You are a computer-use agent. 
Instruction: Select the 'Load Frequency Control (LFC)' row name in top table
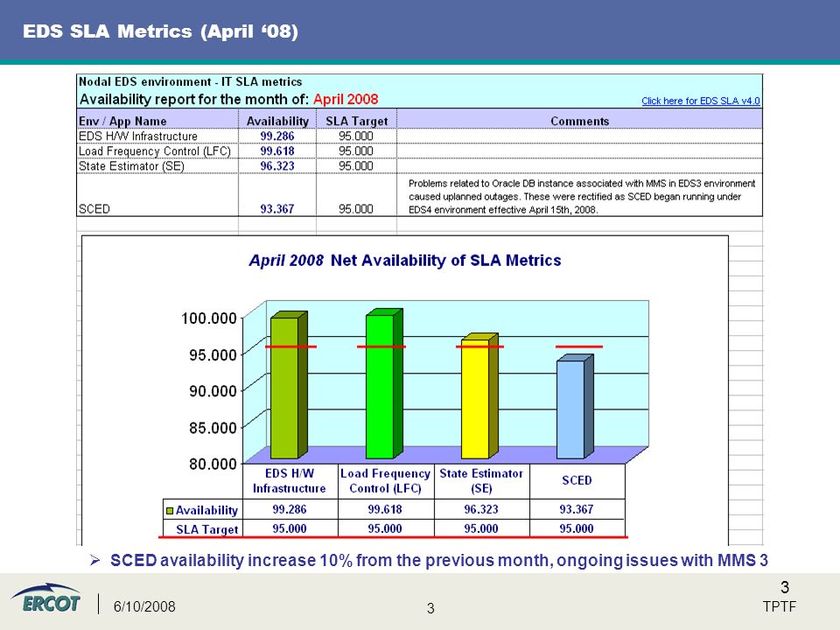coord(154,151)
